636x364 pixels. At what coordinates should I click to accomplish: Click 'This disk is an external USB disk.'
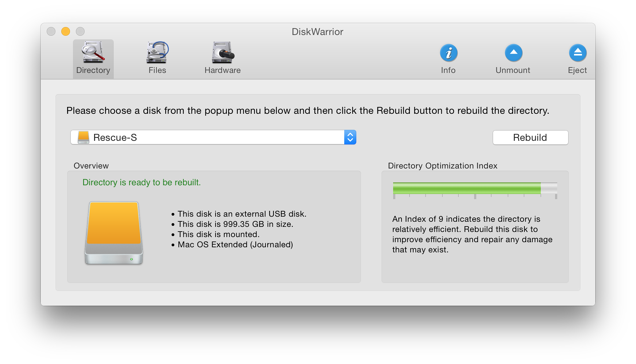242,214
